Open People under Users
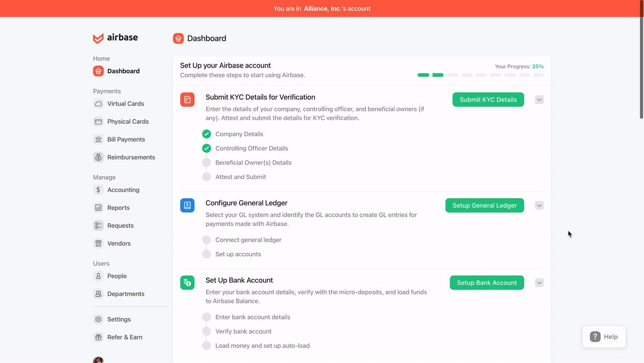This screenshot has height=363, width=644. pyautogui.click(x=117, y=276)
